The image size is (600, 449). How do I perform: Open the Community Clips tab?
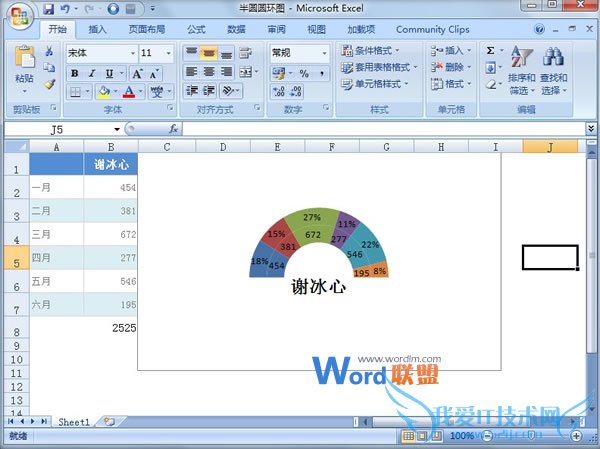pos(432,29)
